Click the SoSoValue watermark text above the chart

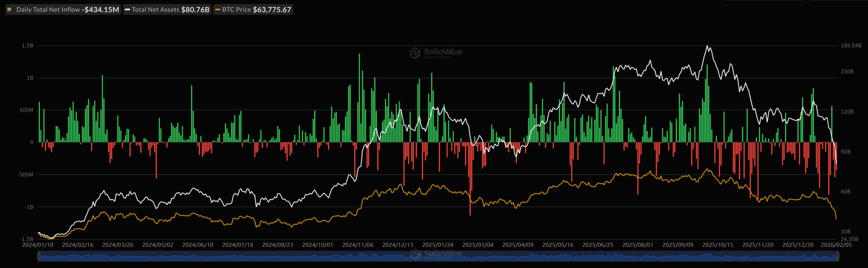tap(443, 51)
